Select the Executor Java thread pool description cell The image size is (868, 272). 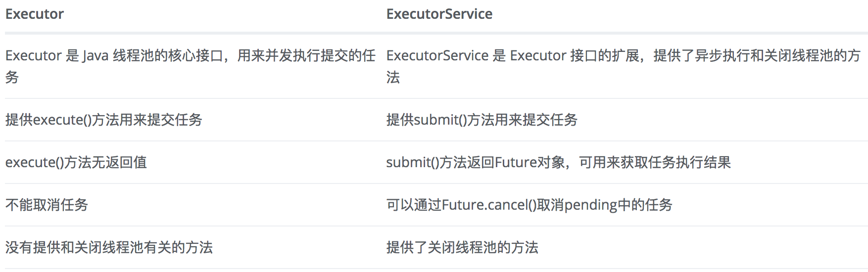(191, 66)
